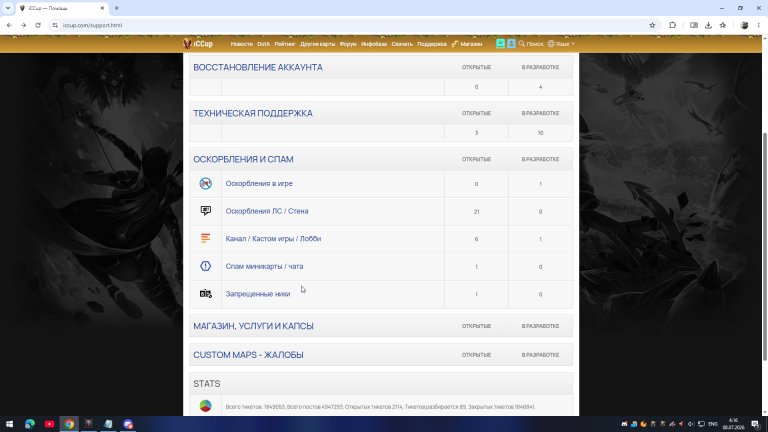The image size is (768, 432).
Task: Open the Запрещенные ники category
Action: [x=258, y=294]
